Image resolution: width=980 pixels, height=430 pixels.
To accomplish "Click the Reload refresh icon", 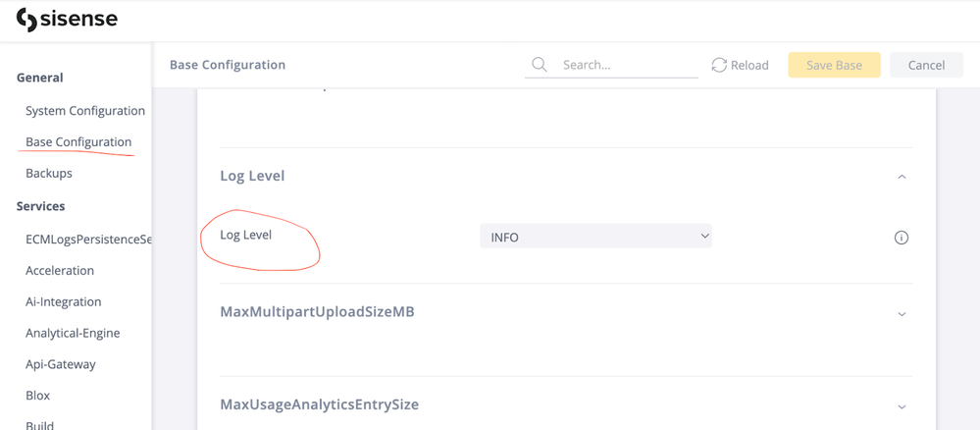I will (719, 65).
